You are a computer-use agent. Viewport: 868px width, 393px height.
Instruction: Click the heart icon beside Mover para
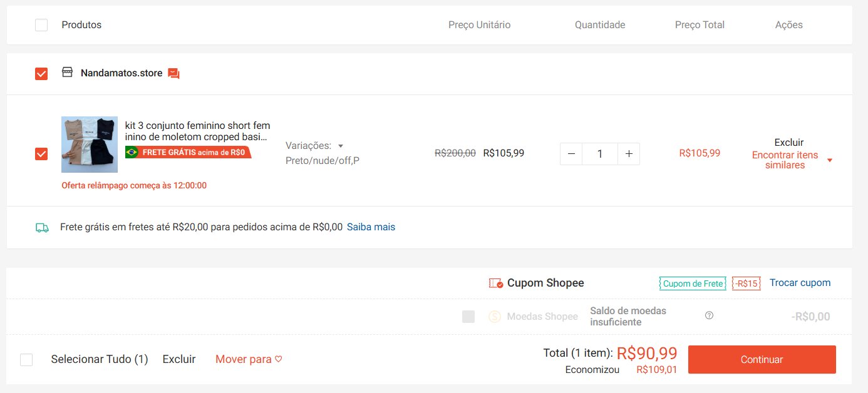click(279, 359)
